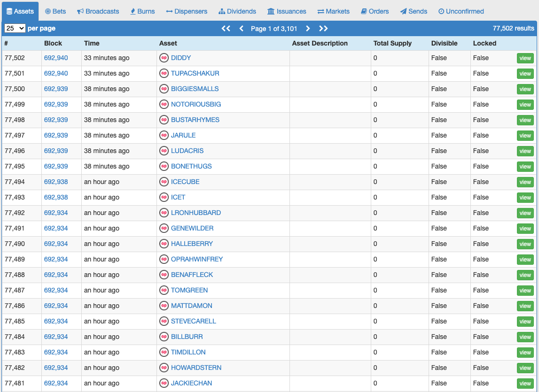
Task: Click the NOTORIOUSBIG asset icon
Action: (164, 104)
